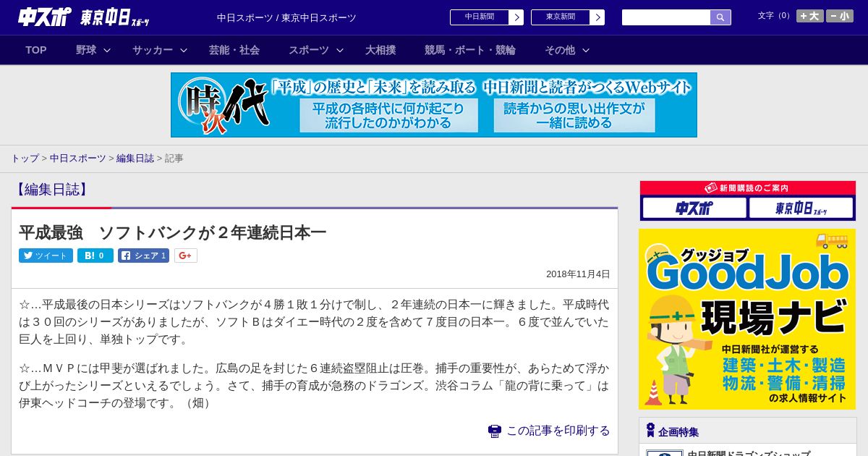
Task: Go to 中日スポーツ breadcrumb link
Action: (x=77, y=158)
